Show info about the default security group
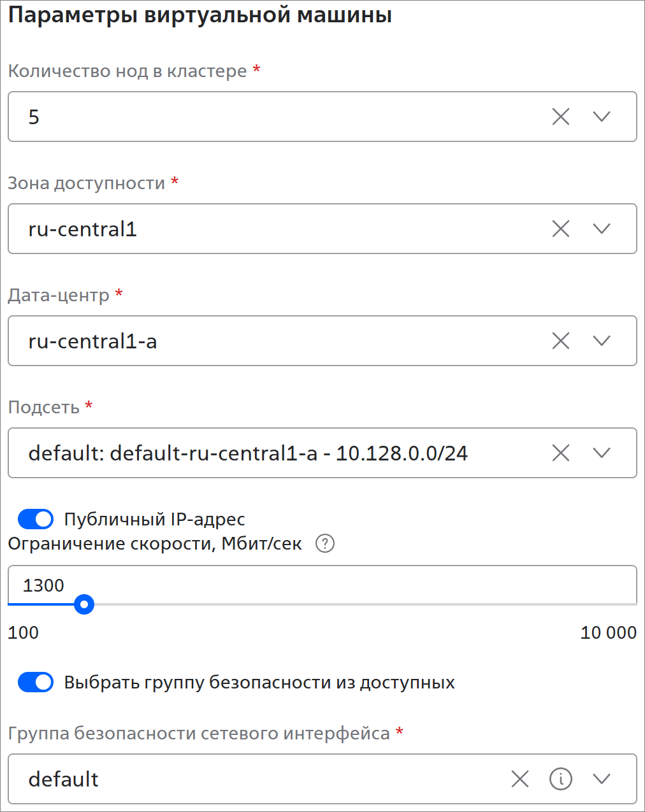 (x=561, y=778)
